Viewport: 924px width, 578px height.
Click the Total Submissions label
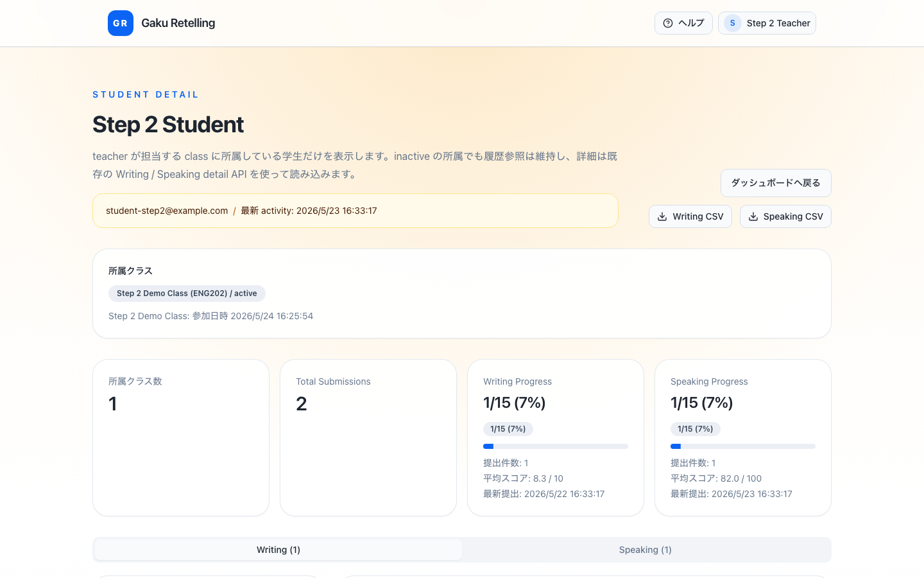click(x=333, y=381)
